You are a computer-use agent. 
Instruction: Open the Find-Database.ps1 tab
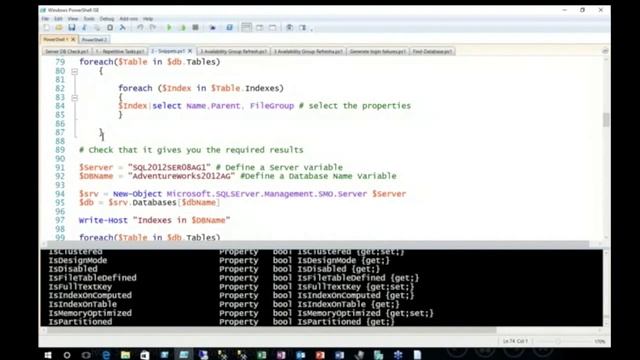tap(432, 52)
